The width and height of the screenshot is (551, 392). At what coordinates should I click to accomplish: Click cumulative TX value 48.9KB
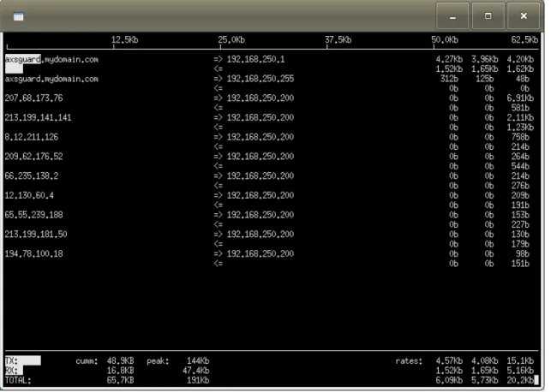coord(121,361)
